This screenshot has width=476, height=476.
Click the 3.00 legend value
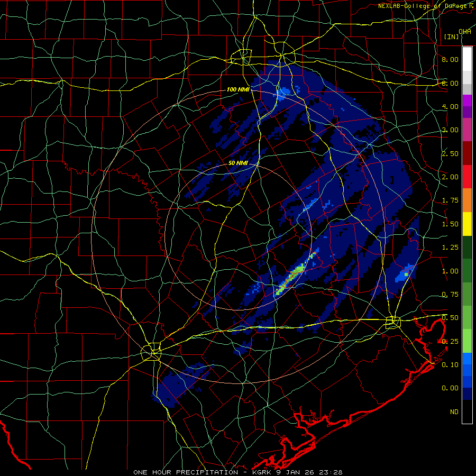[x=450, y=130]
